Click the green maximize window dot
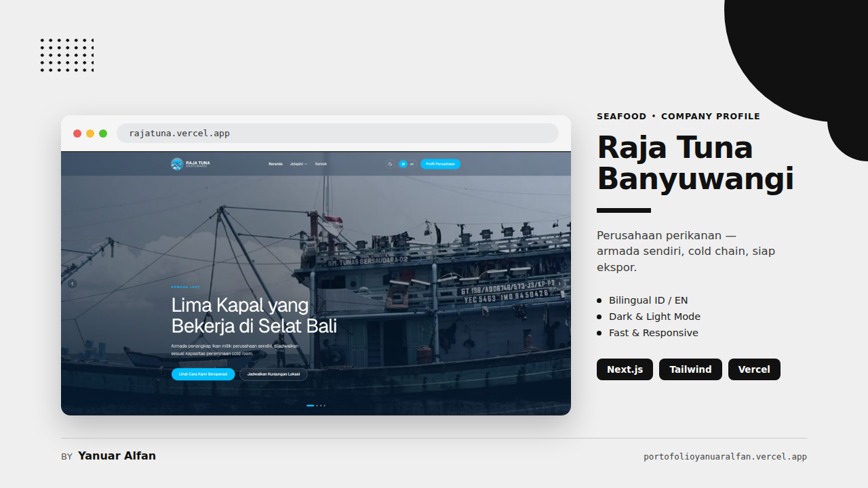This screenshot has width=868, height=488. 103,134
